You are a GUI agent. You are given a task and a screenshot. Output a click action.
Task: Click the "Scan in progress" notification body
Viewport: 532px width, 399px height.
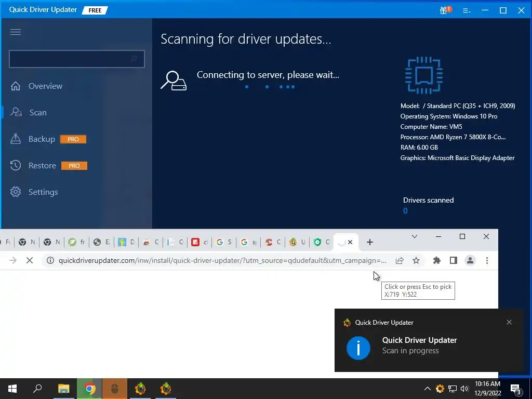coord(410,351)
